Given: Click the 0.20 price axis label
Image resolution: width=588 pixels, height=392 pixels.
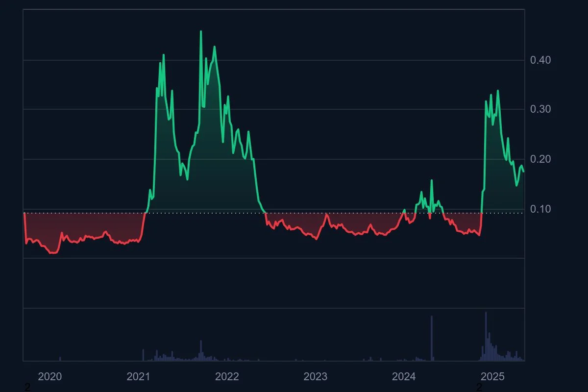Looking at the screenshot, I should click(540, 159).
